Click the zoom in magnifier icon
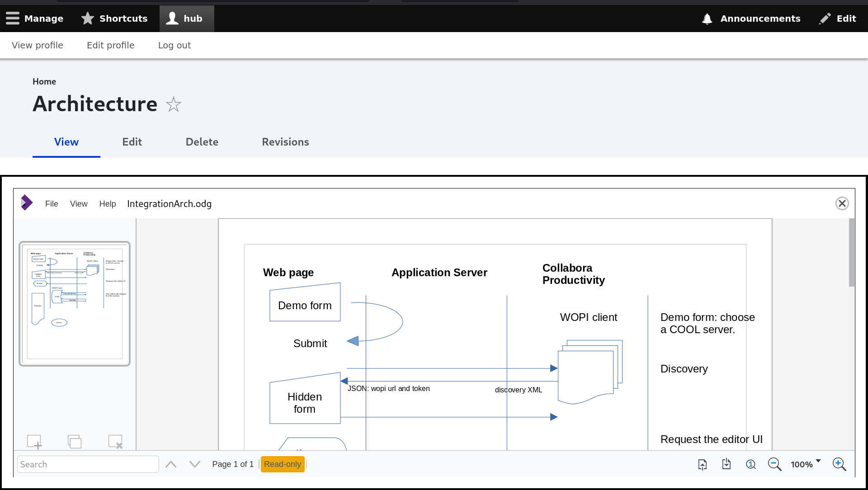The height and width of the screenshot is (490, 868). point(839,464)
